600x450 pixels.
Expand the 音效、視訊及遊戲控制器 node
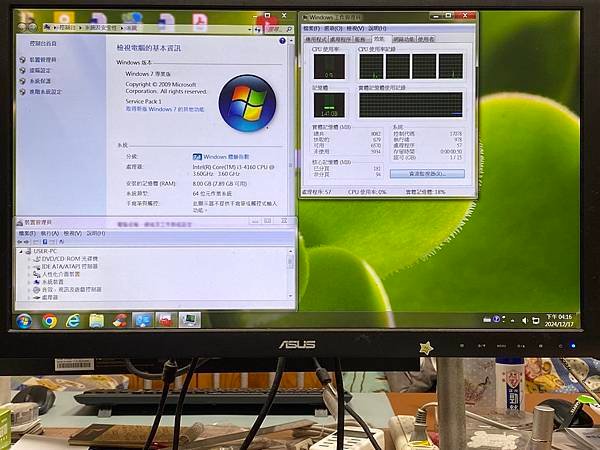[x=29, y=290]
